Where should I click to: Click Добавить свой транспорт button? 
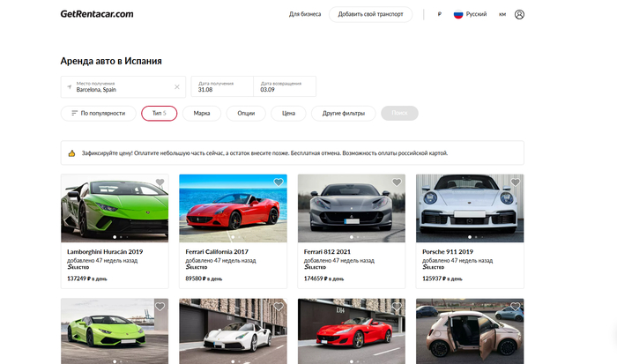point(371,14)
